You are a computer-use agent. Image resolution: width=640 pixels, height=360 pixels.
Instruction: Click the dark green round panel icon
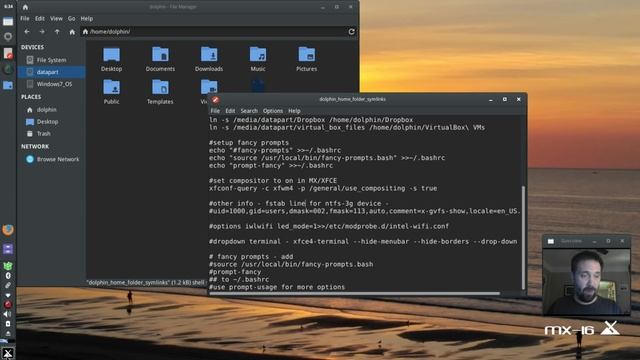pyautogui.click(x=8, y=69)
